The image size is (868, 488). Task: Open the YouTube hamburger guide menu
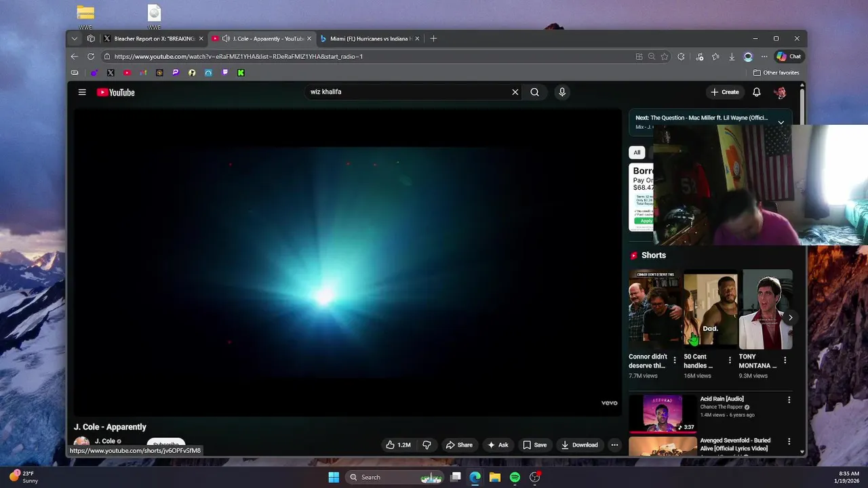(x=82, y=92)
